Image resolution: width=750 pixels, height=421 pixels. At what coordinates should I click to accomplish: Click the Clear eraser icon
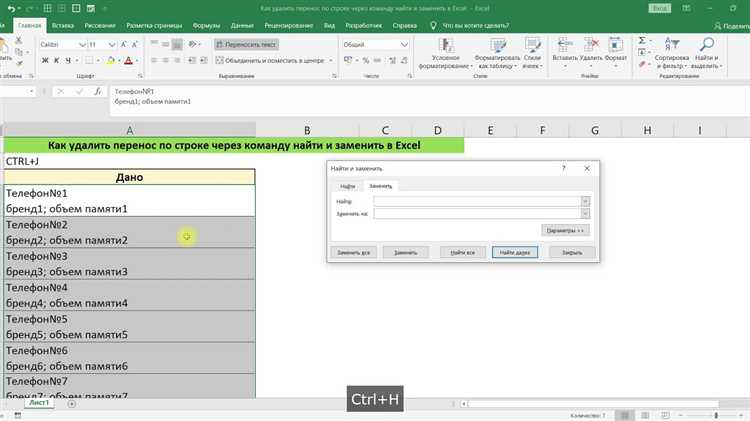(642, 64)
